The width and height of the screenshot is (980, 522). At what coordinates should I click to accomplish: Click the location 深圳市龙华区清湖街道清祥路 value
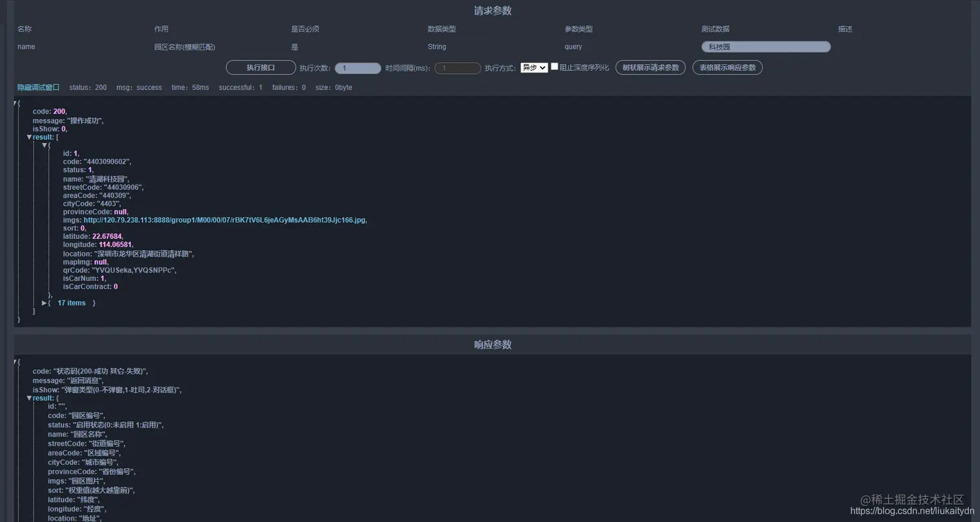(x=144, y=254)
